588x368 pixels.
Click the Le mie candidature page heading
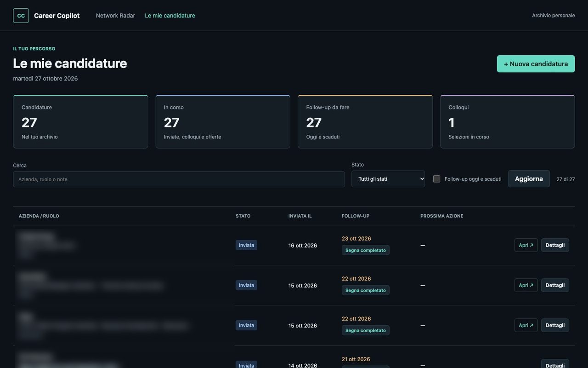(70, 63)
